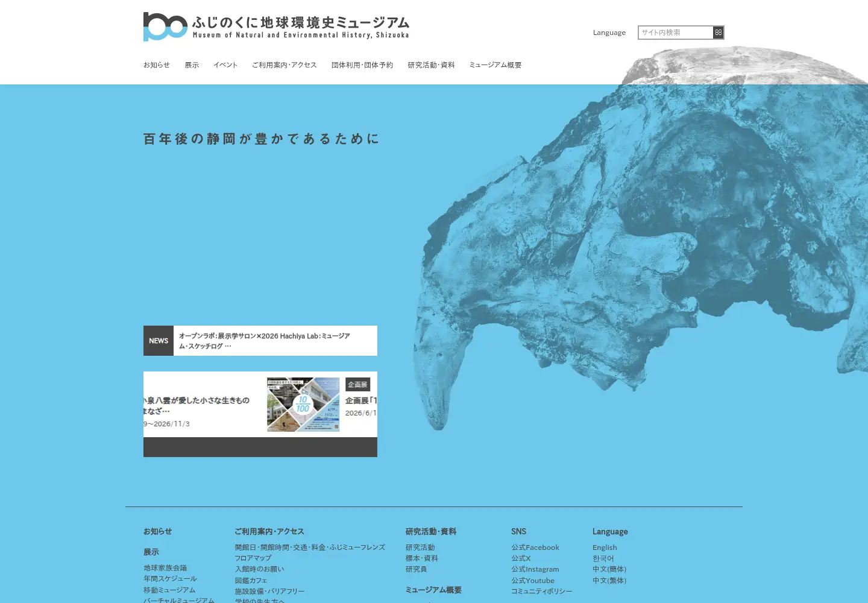Click the 百年後の静岡が豊かであるために tagline
868x603 pixels.
[x=262, y=139]
